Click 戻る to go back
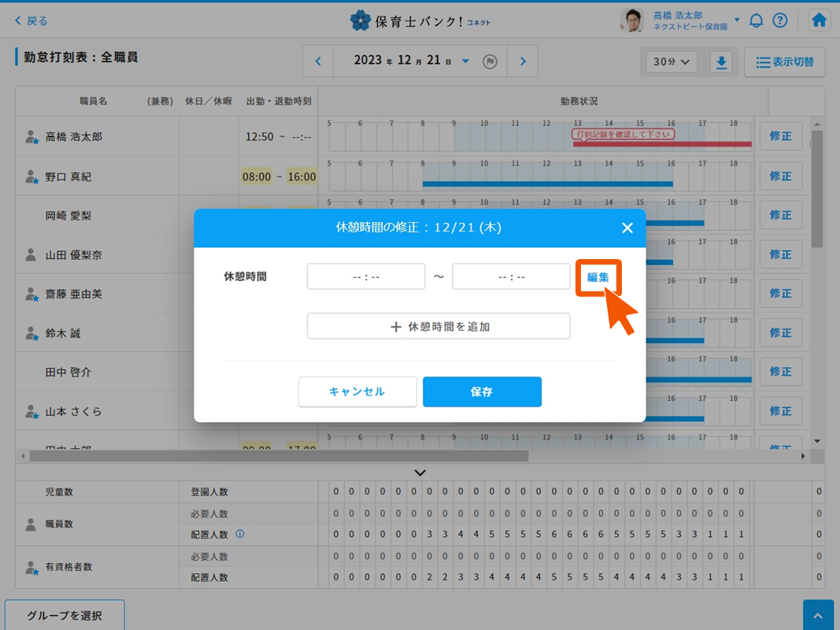The width and height of the screenshot is (840, 630). [31, 20]
